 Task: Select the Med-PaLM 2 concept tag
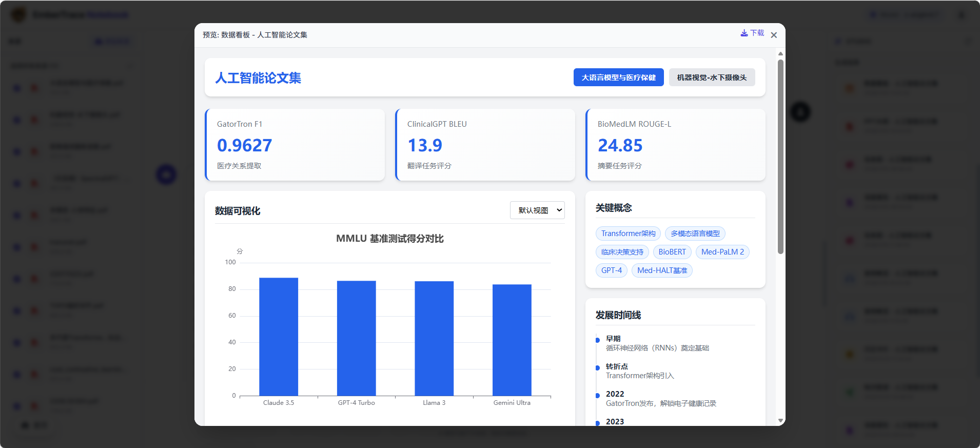coord(722,252)
